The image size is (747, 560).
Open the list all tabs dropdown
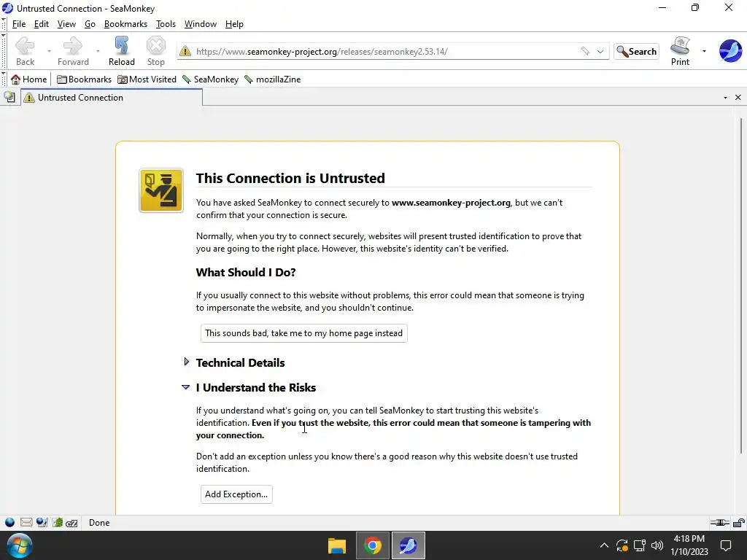coord(725,98)
